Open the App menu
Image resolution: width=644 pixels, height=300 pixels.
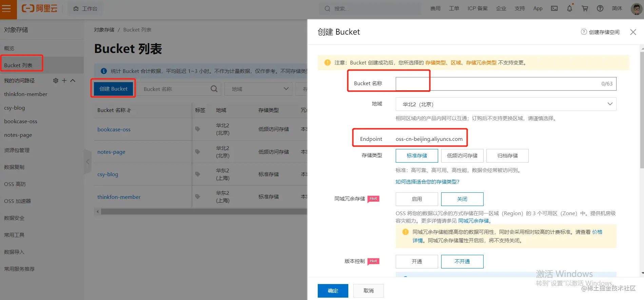[x=538, y=8]
